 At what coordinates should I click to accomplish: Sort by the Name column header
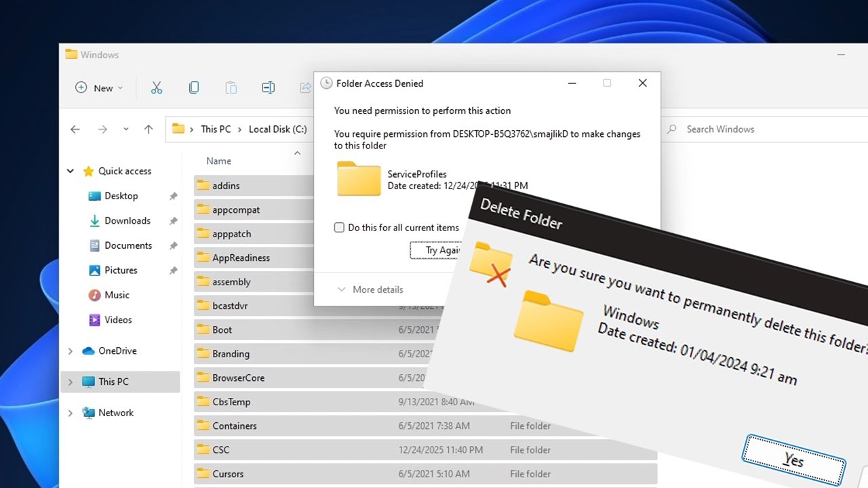(218, 161)
